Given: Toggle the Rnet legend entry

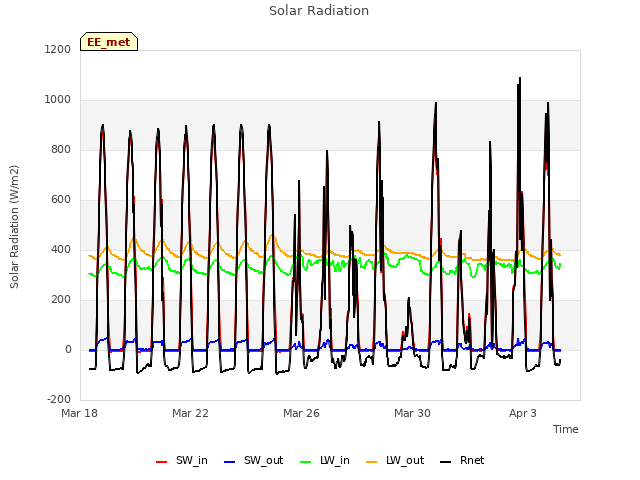Looking at the screenshot, I should pos(462,461).
